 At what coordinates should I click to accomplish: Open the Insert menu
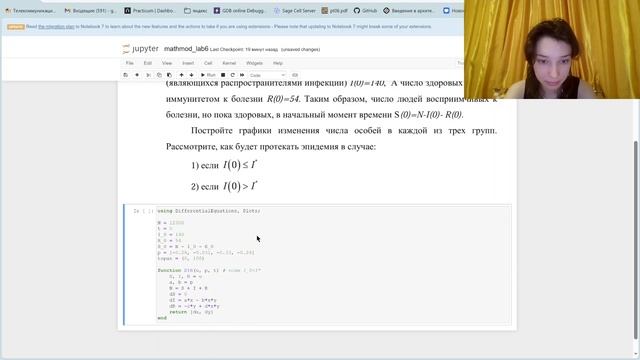click(x=188, y=63)
